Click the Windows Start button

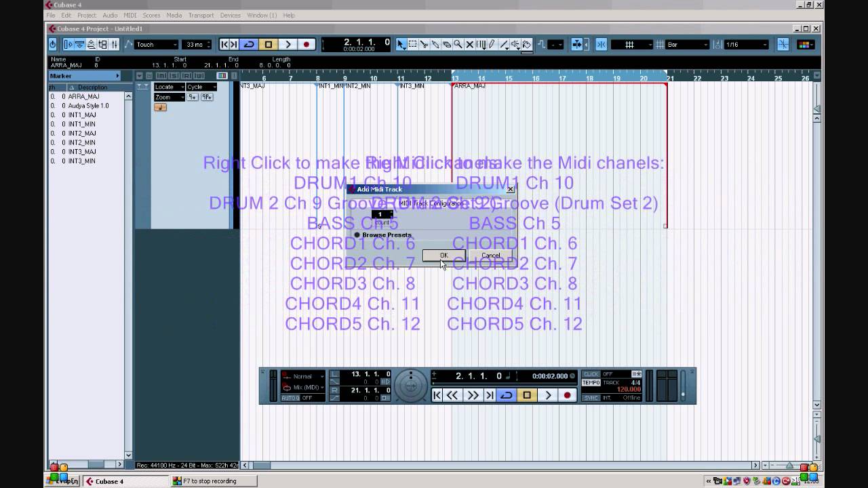[x=63, y=481]
